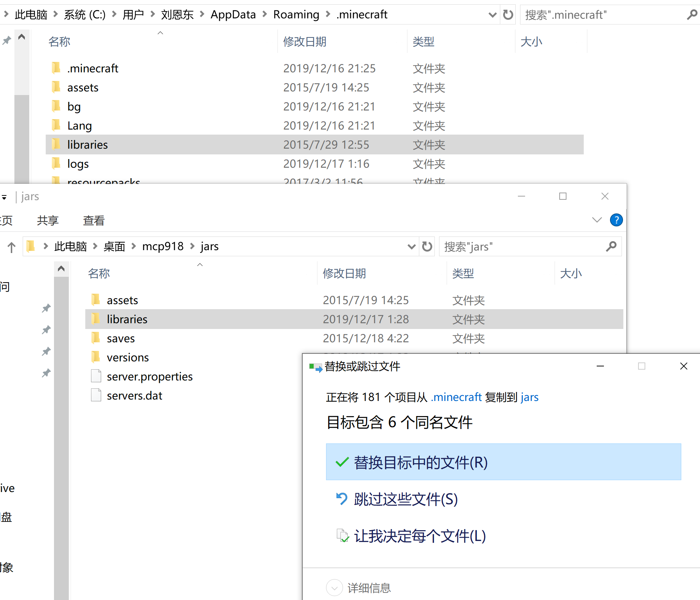Screen dimensions: 700x600
Task: Click the blue help question mark icon
Action: pyautogui.click(x=616, y=220)
